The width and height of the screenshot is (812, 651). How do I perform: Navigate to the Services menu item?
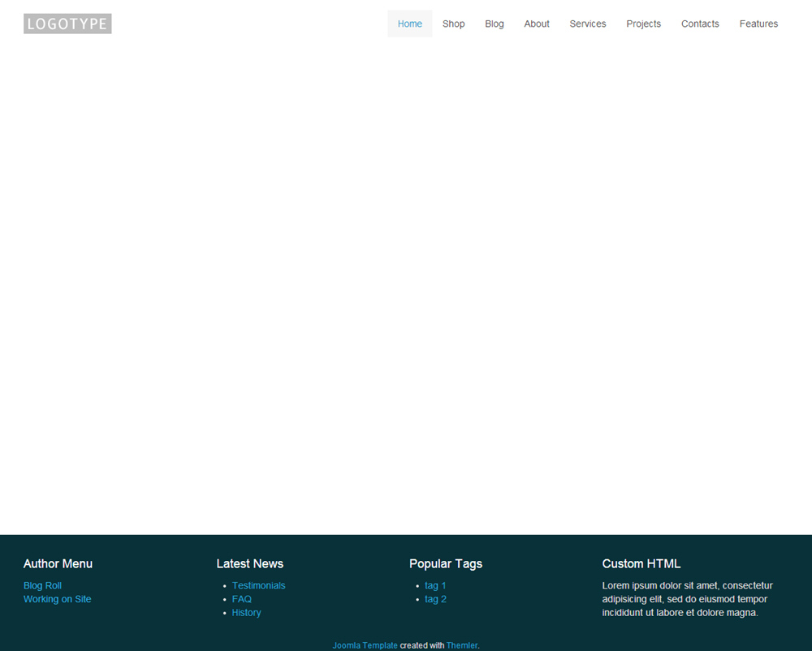coord(587,24)
